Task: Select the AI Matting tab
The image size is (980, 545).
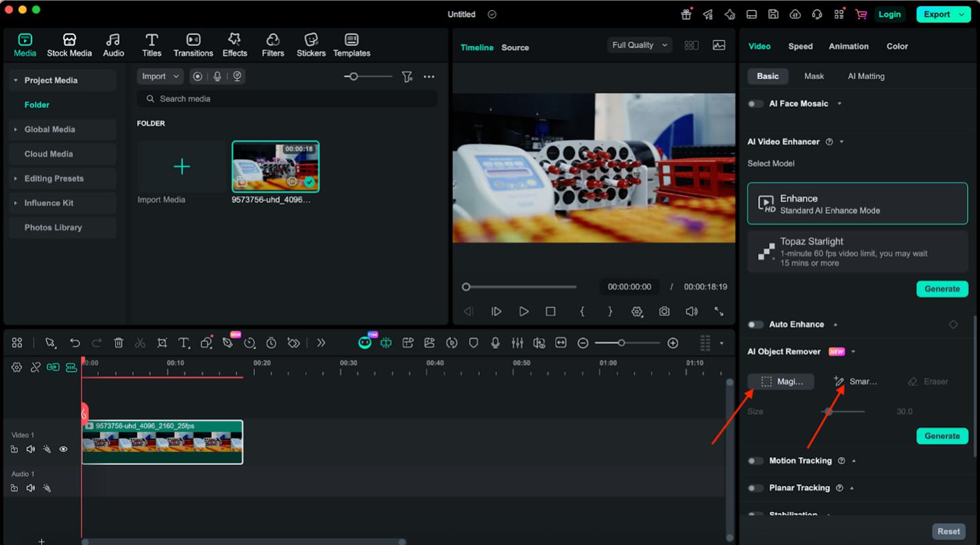Action: [x=866, y=76]
